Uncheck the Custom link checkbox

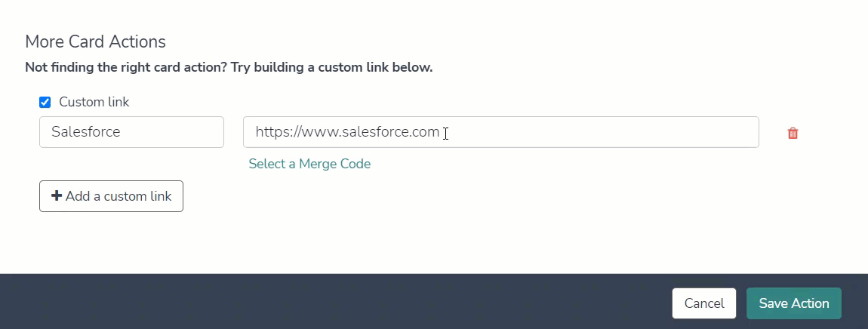[x=45, y=103]
